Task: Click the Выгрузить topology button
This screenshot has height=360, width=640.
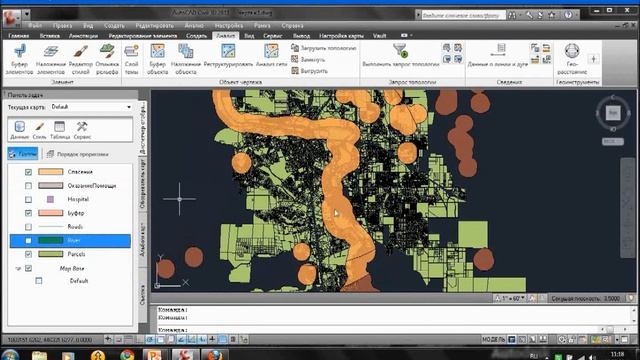Action: click(x=309, y=71)
